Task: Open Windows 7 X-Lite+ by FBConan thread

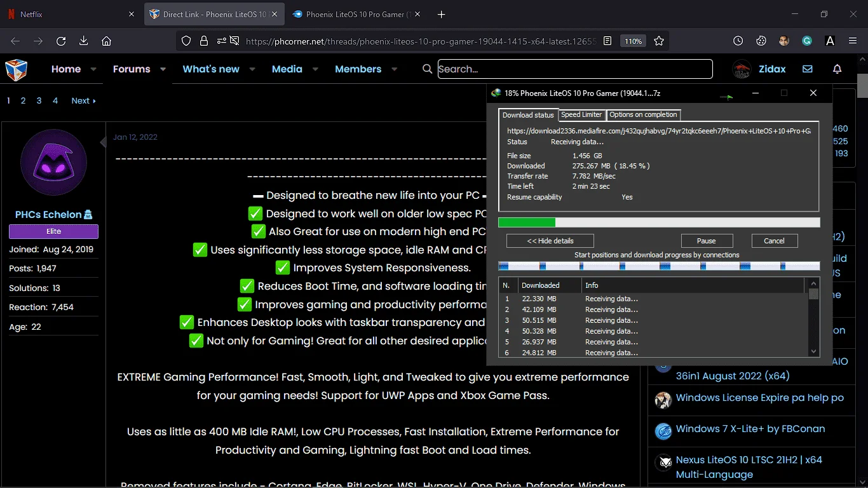Action: pos(750,429)
